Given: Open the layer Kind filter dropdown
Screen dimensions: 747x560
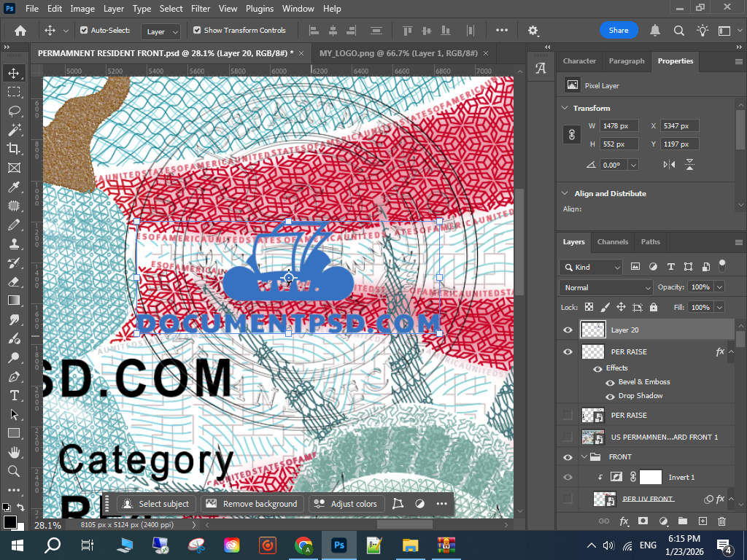Looking at the screenshot, I should 591,267.
